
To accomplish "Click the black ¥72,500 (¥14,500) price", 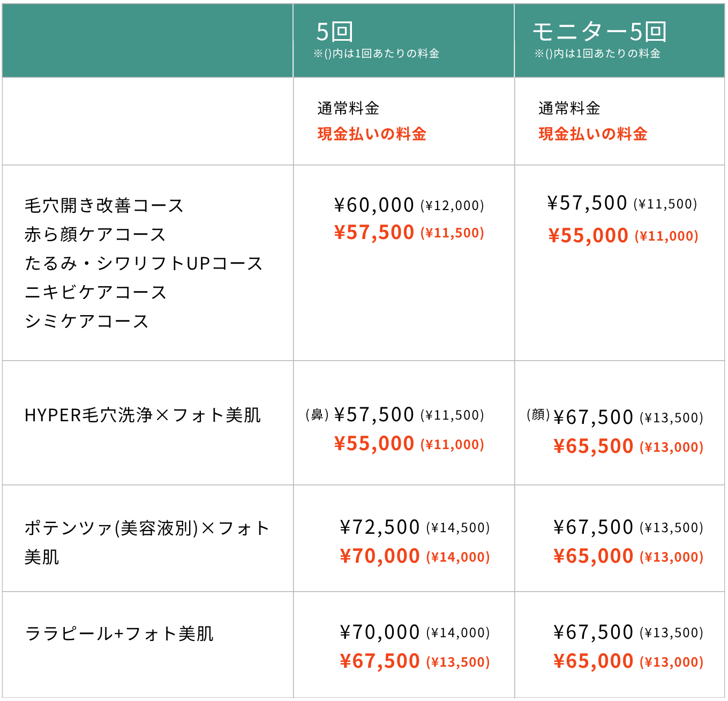I will click(x=415, y=527).
